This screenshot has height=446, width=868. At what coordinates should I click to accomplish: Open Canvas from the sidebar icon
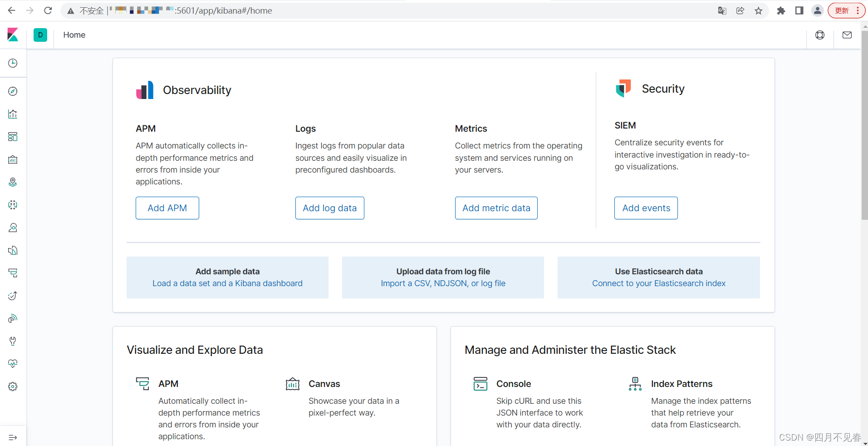pyautogui.click(x=13, y=159)
